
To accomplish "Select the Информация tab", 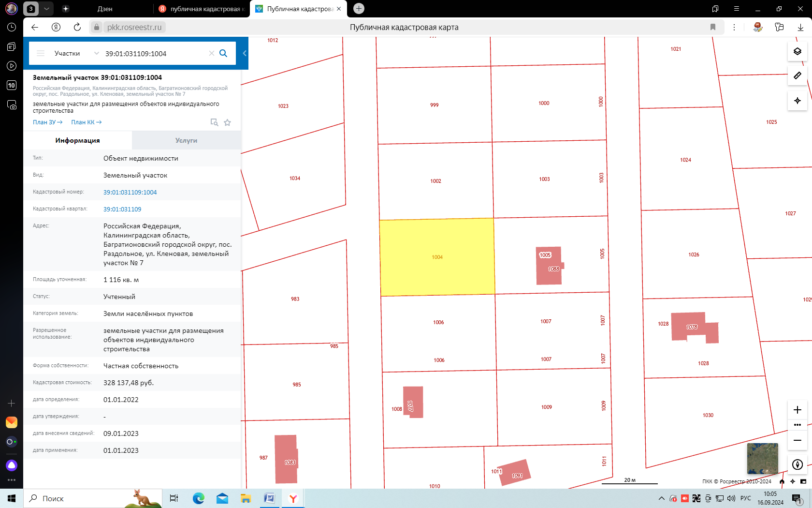I will tap(77, 140).
